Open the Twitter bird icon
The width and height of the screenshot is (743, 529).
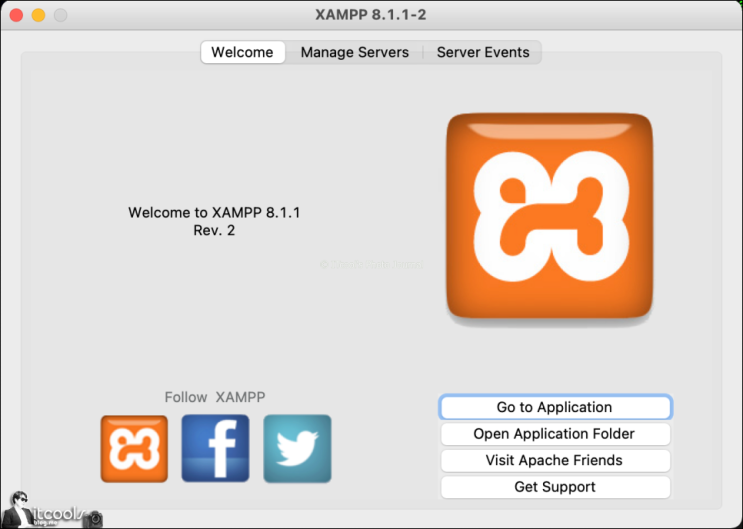297,448
